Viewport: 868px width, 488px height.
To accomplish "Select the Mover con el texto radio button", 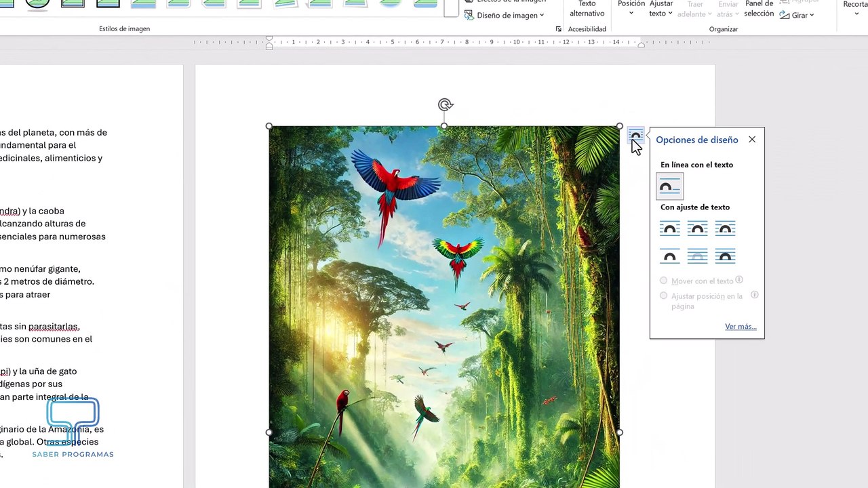I will coord(664,281).
